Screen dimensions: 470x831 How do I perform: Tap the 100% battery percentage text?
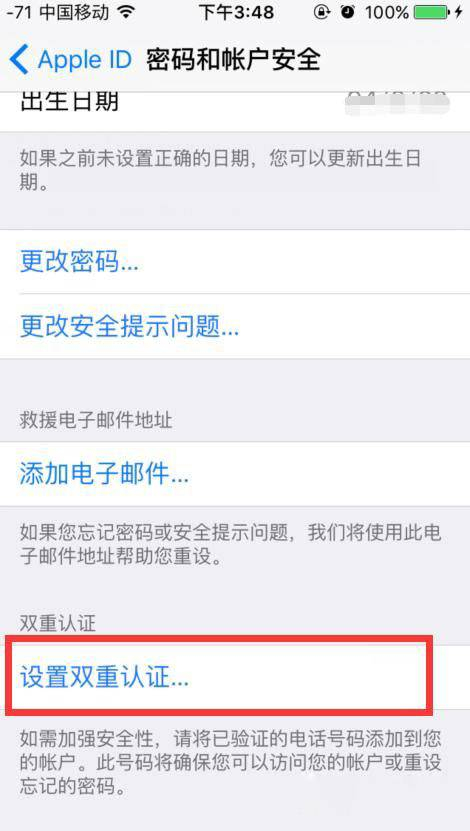[x=386, y=12]
